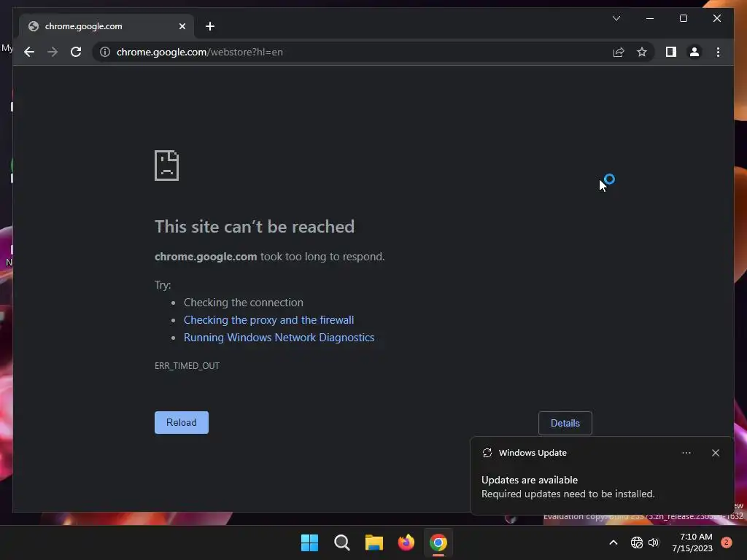Click the blue Reload button
This screenshot has width=747, height=560.
[x=182, y=422]
